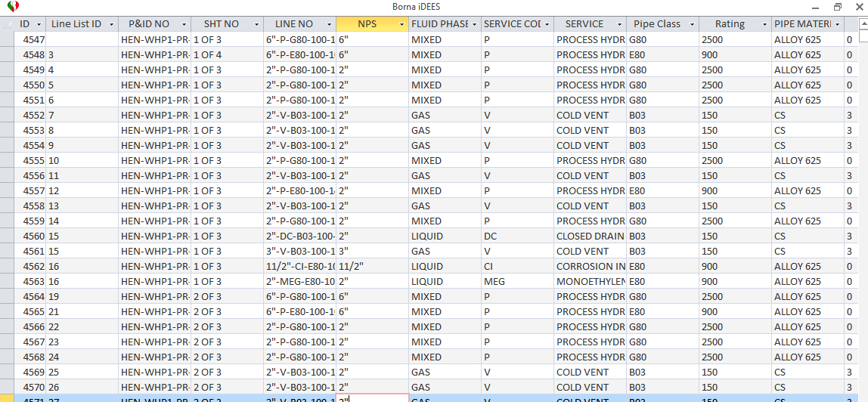Click the Line List ID cell 10
This screenshot has height=402, width=868.
(x=82, y=160)
